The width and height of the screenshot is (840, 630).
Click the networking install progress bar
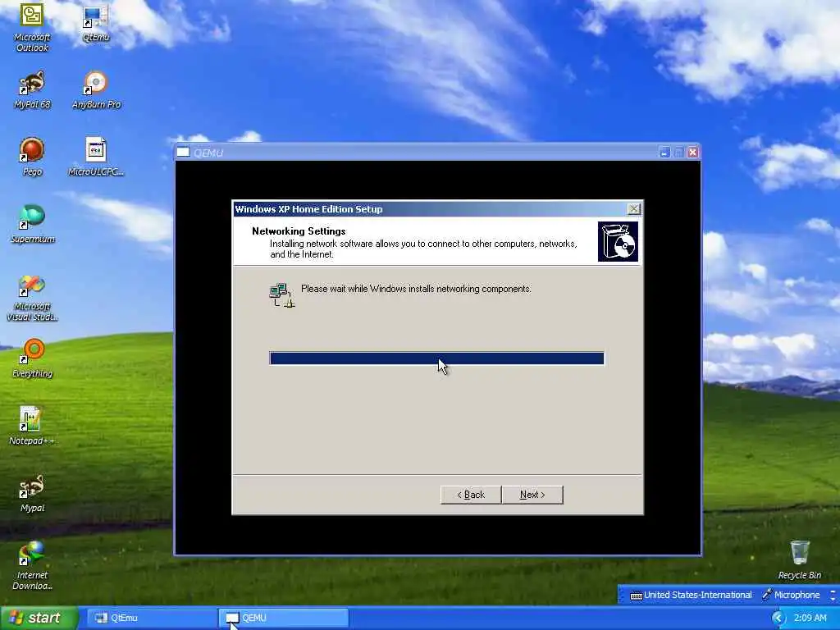(436, 358)
